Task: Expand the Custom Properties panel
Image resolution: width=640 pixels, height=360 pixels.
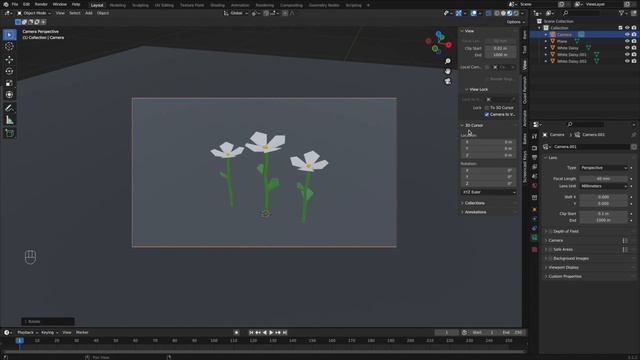Action: pos(564,276)
